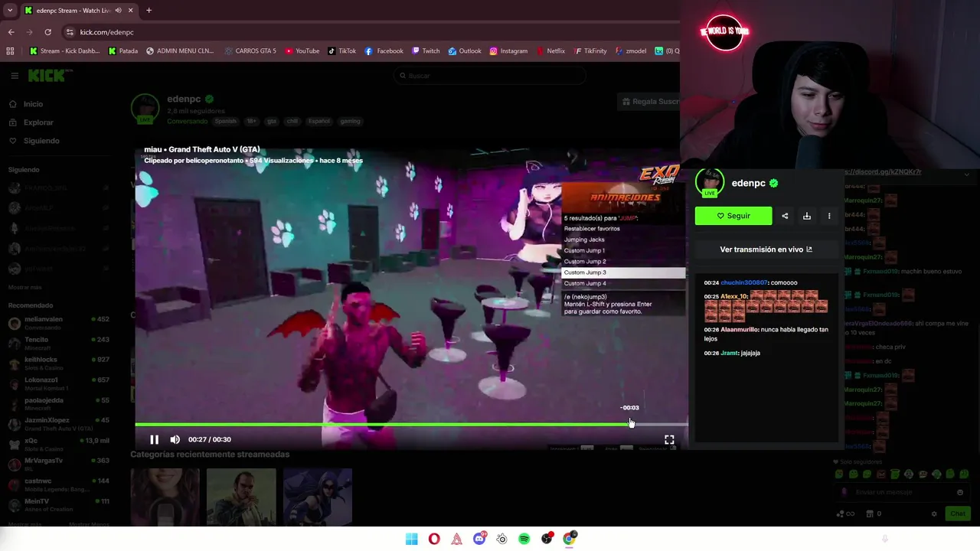The height and width of the screenshot is (551, 980).
Task: Open the hamburger sidebar menu
Action: tap(15, 75)
